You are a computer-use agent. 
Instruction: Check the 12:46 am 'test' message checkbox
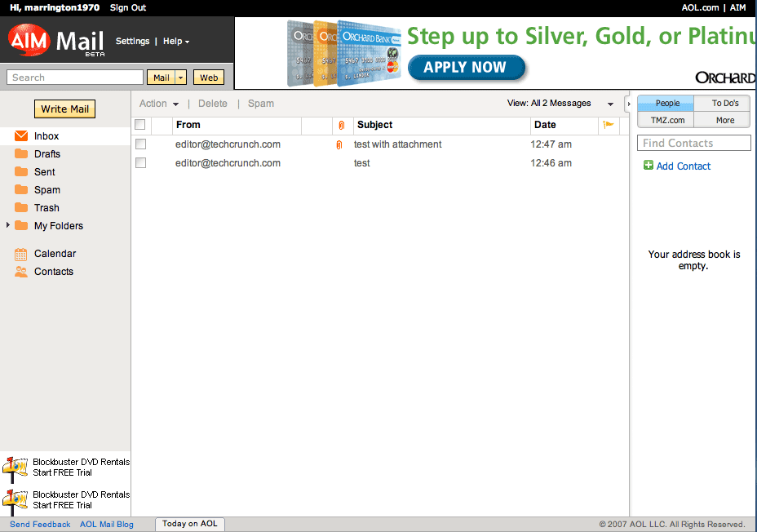140,162
